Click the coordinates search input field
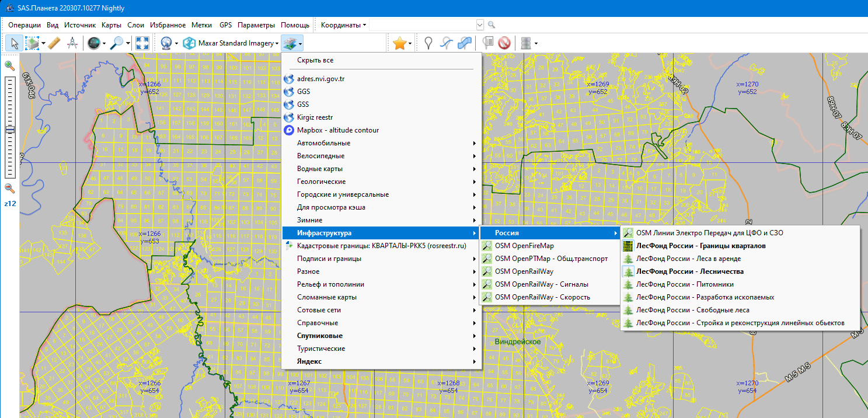This screenshot has width=868, height=418. tap(422, 25)
